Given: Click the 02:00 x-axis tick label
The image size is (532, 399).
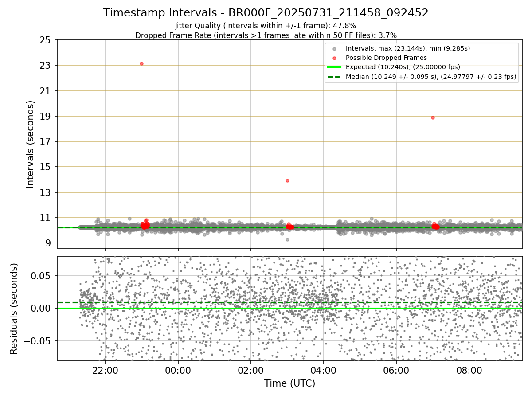Looking at the screenshot, I should click(x=250, y=370).
